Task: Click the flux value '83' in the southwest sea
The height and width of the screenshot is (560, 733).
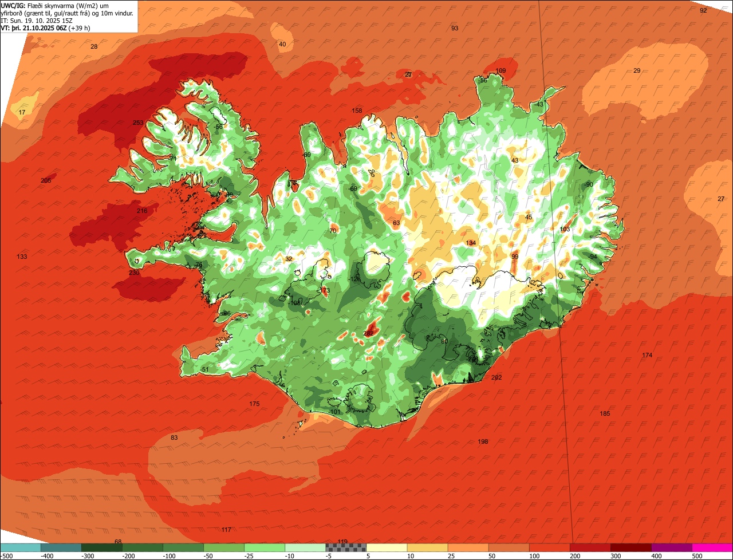Action: (x=174, y=437)
